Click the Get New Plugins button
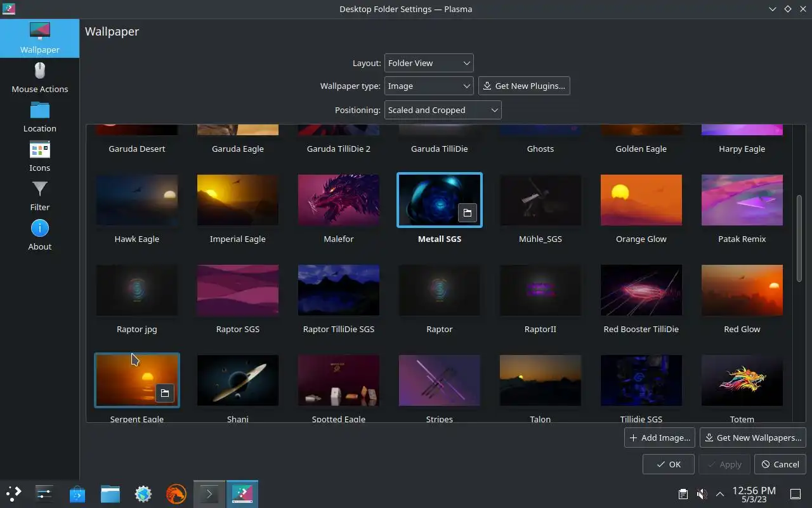 click(x=524, y=86)
